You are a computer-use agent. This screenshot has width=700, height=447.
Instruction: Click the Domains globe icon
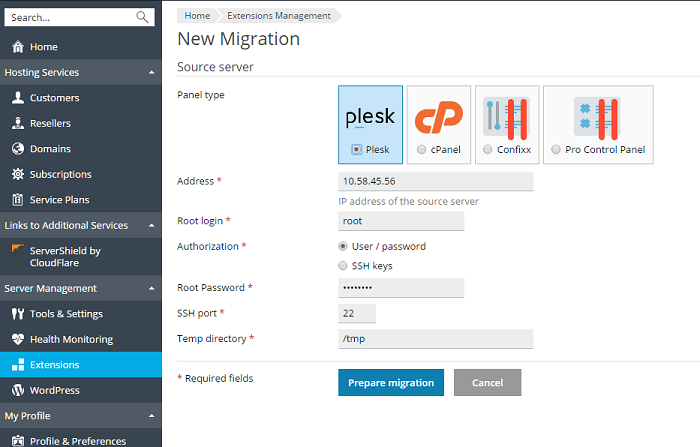pos(17,149)
